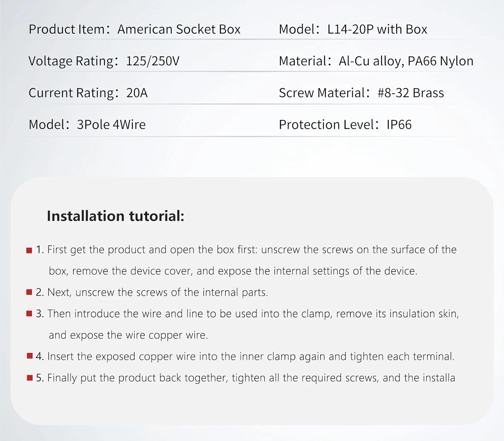Click the "Installation tutorial:" heading

pos(116,216)
